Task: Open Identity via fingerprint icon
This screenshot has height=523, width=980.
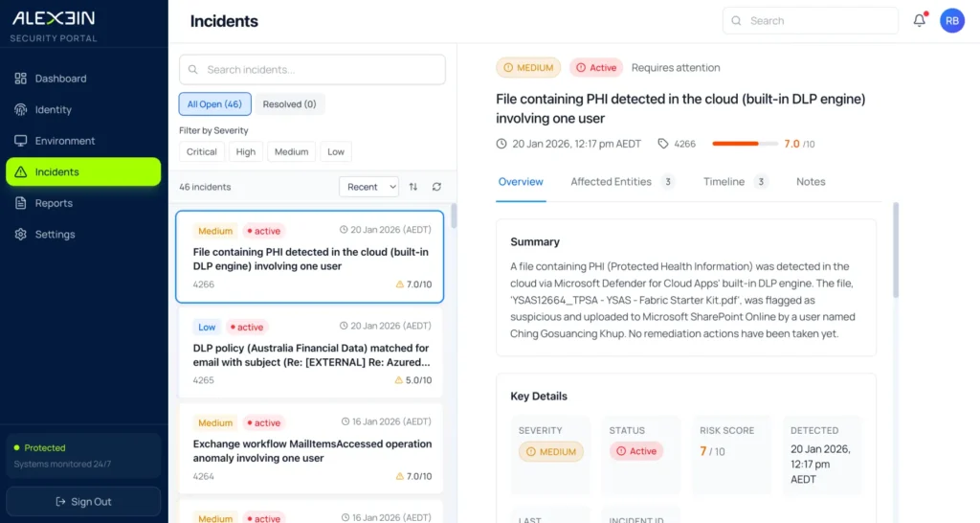Action: 20,109
